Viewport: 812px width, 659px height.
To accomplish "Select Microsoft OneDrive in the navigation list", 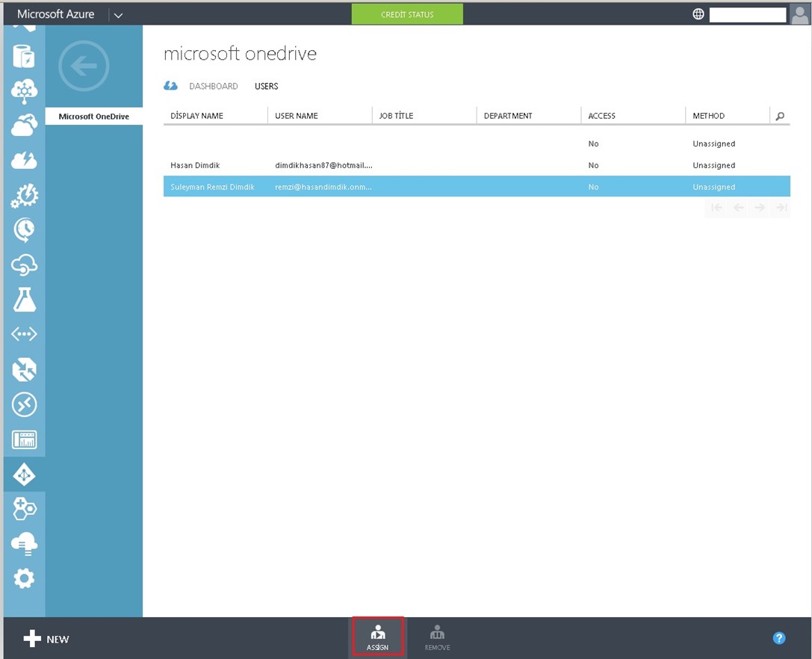I will (x=93, y=116).
